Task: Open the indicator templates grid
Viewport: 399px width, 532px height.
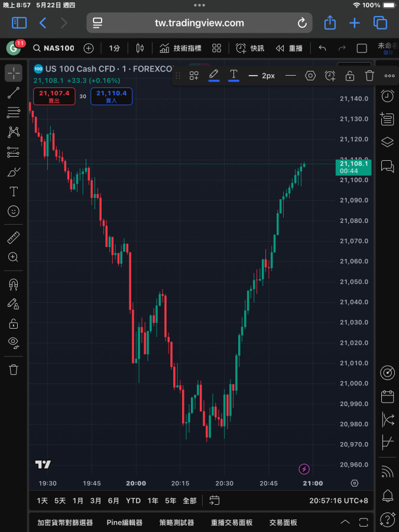Action: pyautogui.click(x=216, y=48)
